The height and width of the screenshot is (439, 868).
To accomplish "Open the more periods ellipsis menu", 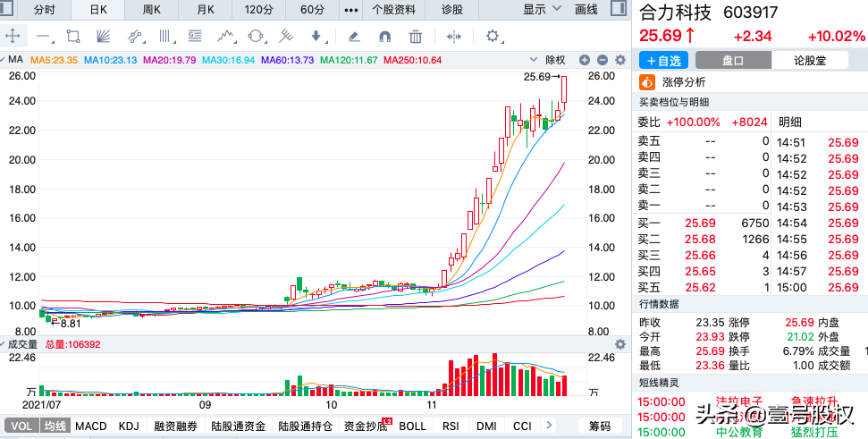I will click(x=351, y=10).
